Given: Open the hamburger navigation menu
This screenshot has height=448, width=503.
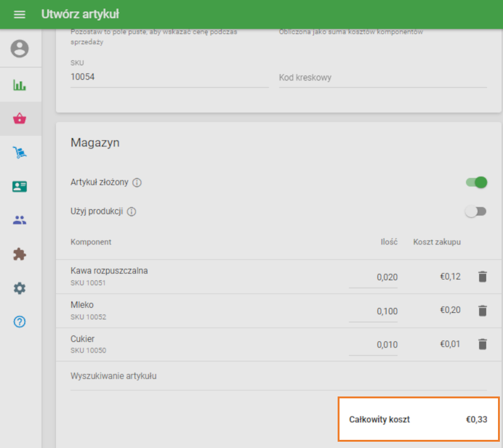Looking at the screenshot, I should point(19,14).
